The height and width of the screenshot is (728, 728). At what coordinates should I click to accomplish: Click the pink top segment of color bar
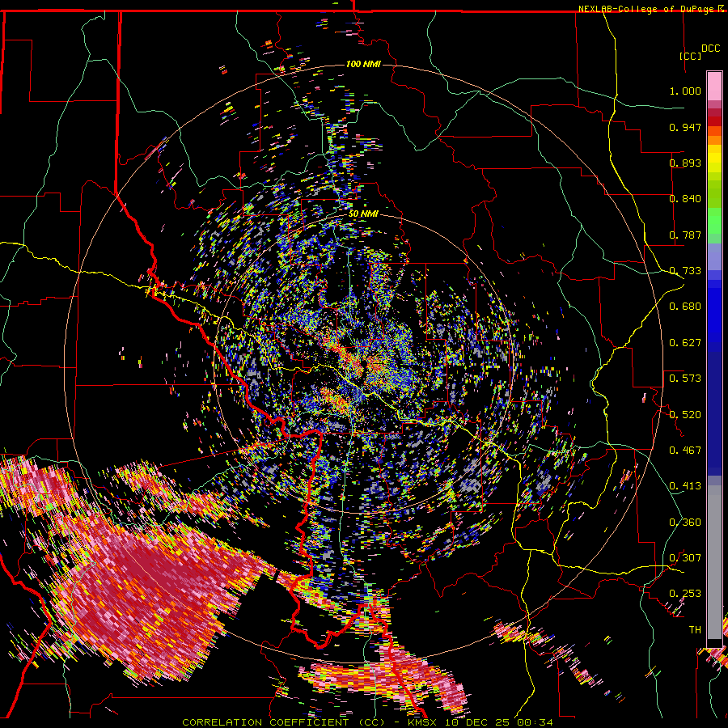[x=714, y=86]
